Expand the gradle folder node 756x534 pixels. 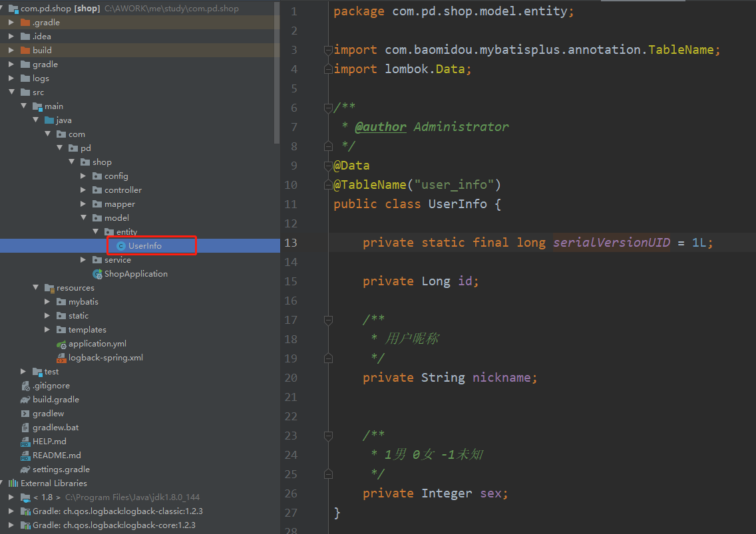coord(11,64)
